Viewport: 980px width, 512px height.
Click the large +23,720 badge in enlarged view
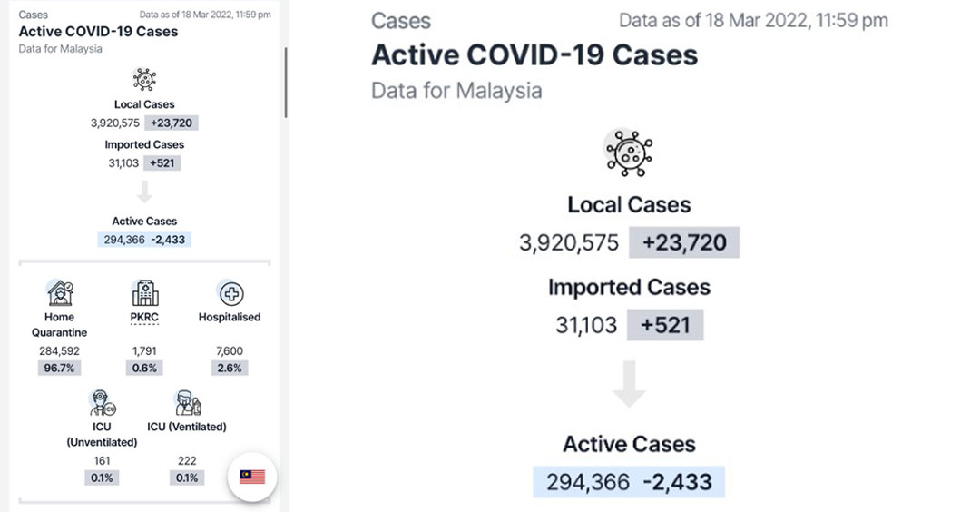(x=684, y=242)
